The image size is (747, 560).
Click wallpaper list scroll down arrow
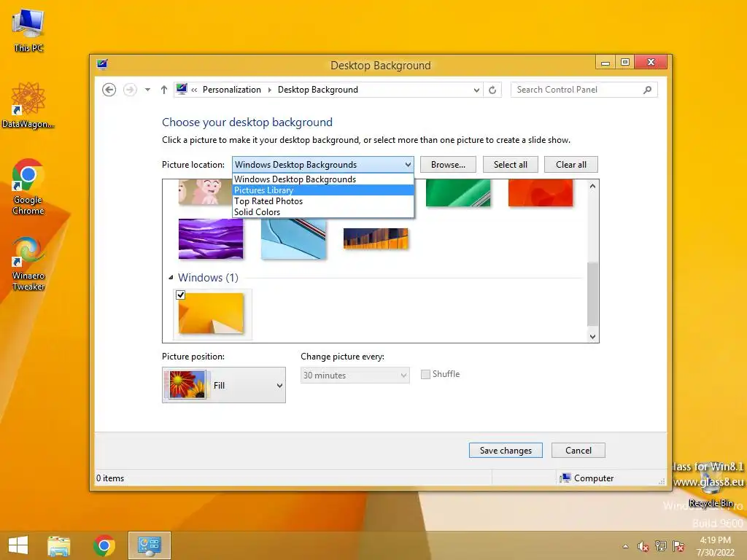click(x=592, y=336)
